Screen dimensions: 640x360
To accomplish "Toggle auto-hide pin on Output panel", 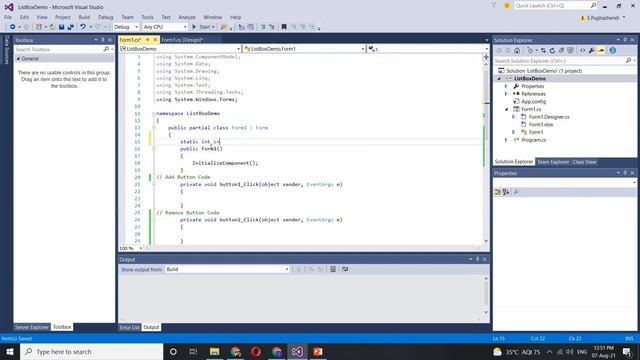I will (478, 259).
